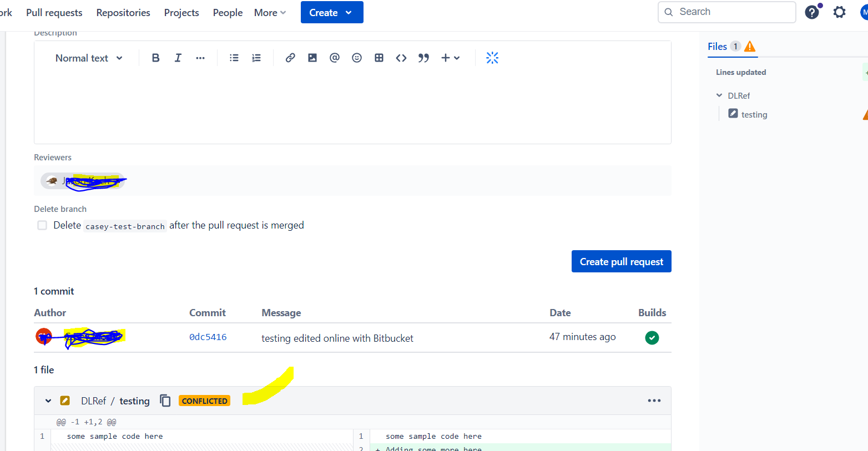Insert an image into description

312,58
